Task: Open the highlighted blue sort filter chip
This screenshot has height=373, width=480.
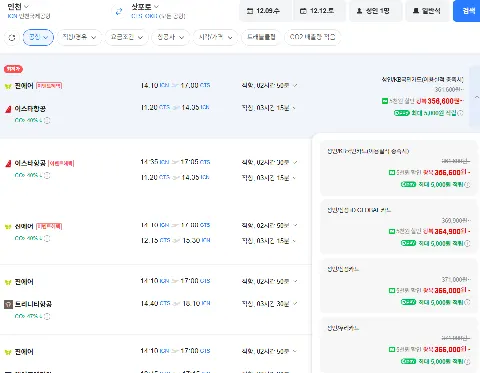Action: coord(38,37)
